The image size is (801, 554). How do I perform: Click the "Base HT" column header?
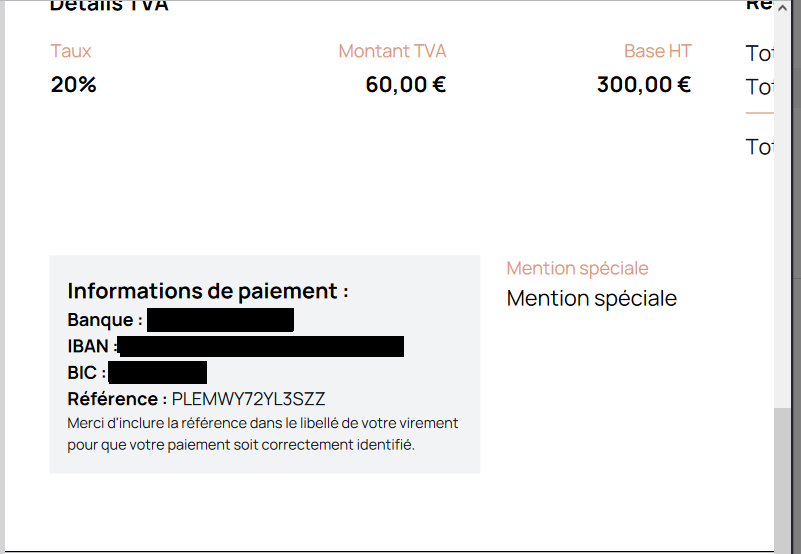657,51
